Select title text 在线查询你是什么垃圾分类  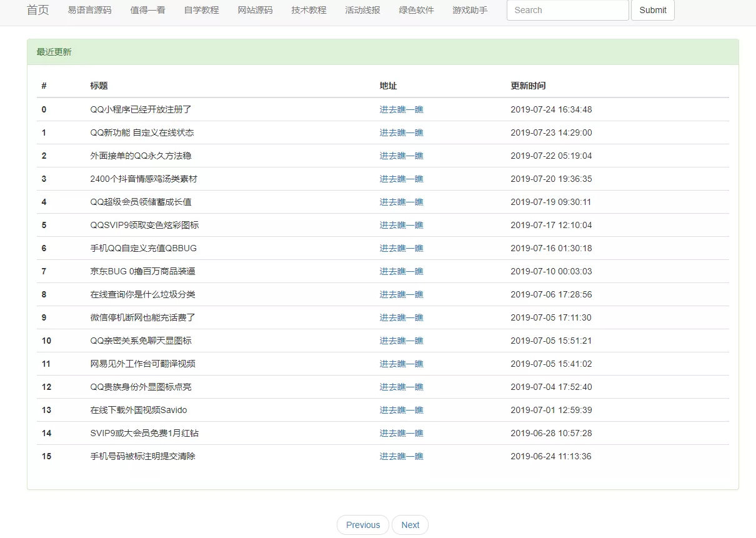coord(142,294)
